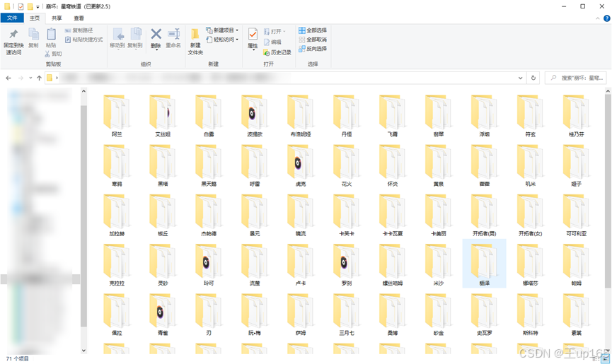The width and height of the screenshot is (612, 364).
Task: Switch to the 共享 (Share) tab
Action: 57,18
